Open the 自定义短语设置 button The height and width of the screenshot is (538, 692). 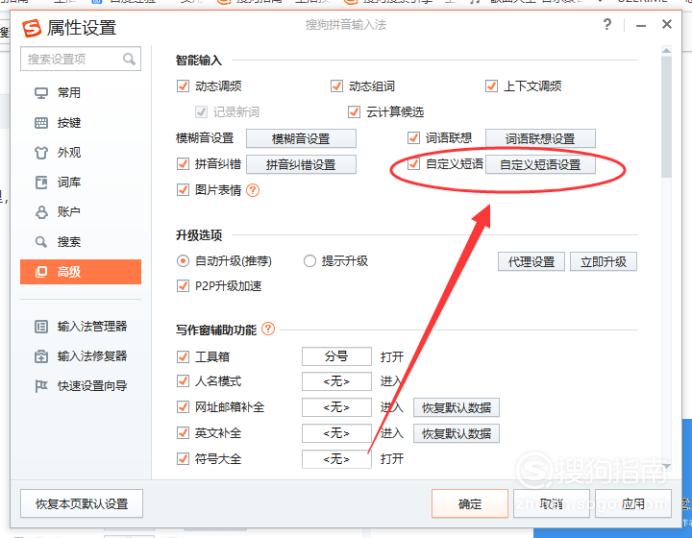click(540, 165)
